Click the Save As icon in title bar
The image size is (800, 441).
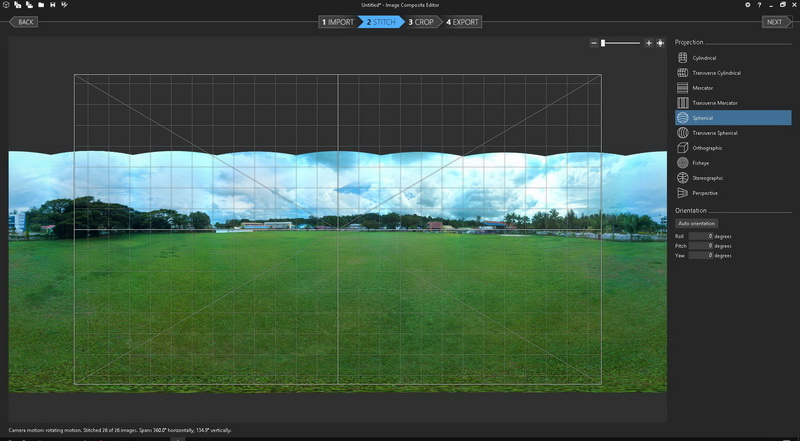coord(64,5)
